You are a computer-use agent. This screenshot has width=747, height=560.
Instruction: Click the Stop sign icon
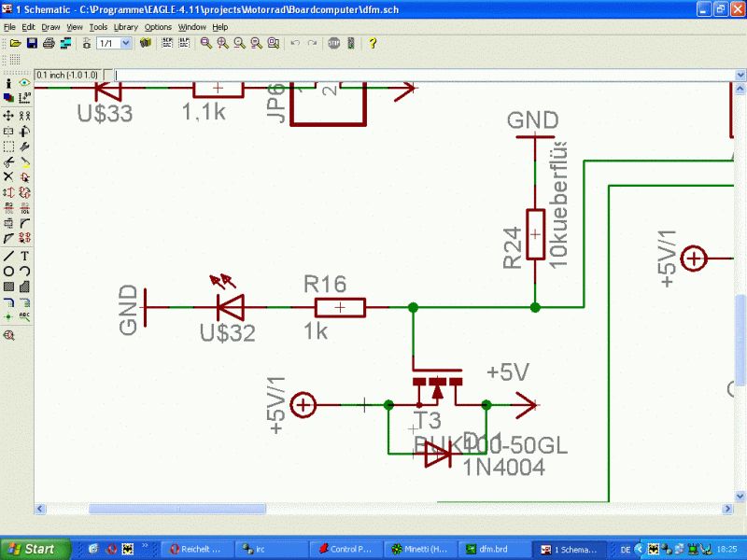coord(334,43)
